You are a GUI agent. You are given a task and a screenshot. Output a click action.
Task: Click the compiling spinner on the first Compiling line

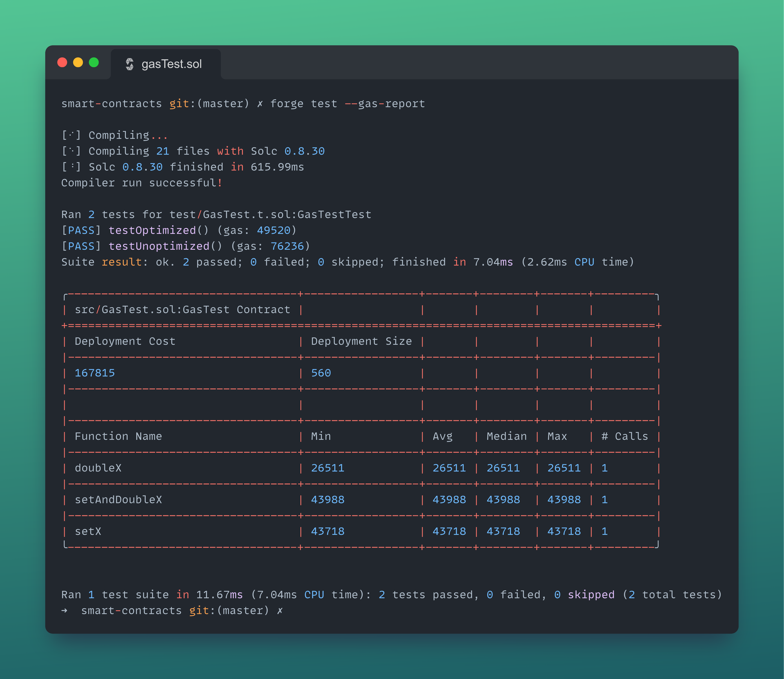coord(71,135)
